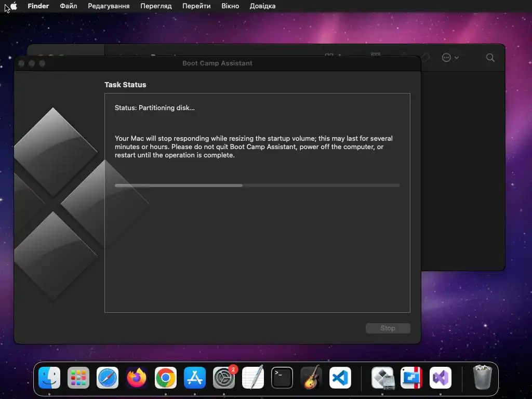
Task: Click the Task Status heading
Action: point(125,85)
